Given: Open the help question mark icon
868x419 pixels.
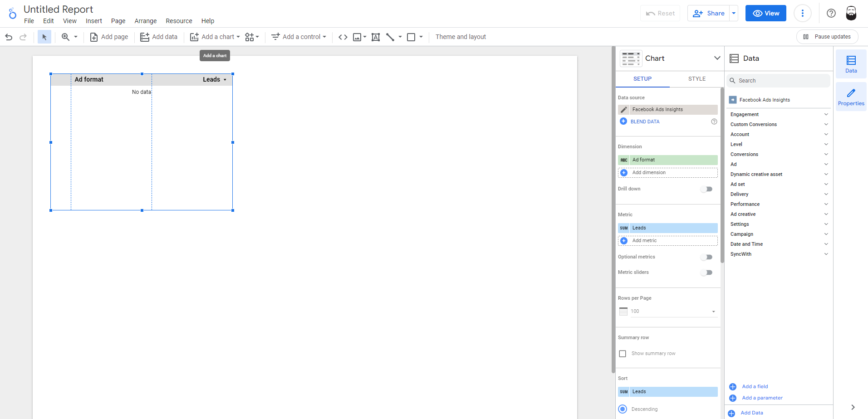Looking at the screenshot, I should [831, 13].
